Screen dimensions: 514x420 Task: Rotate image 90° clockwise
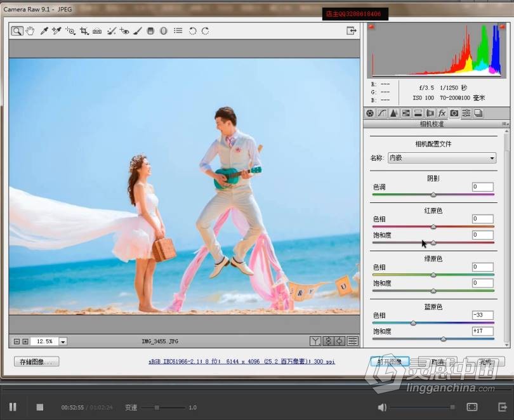(x=206, y=31)
